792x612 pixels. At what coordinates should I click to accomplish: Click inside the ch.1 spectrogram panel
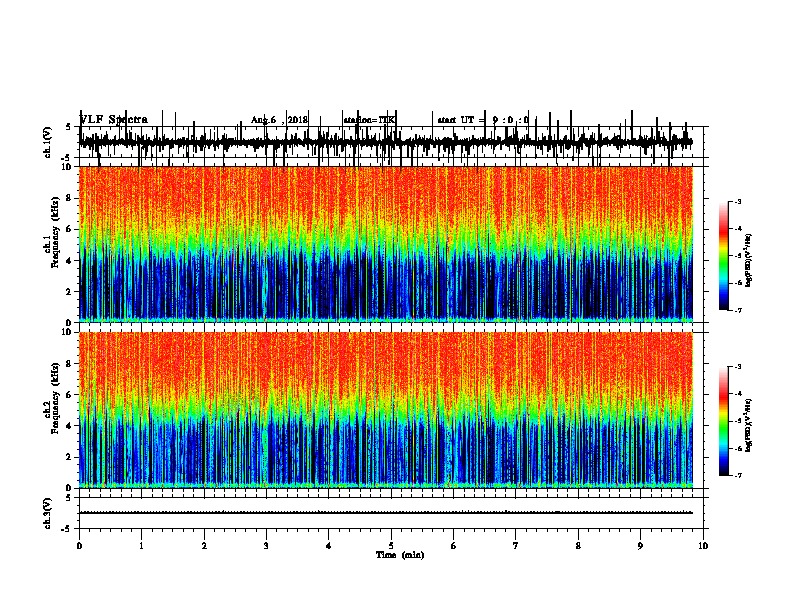pyautogui.click(x=386, y=244)
